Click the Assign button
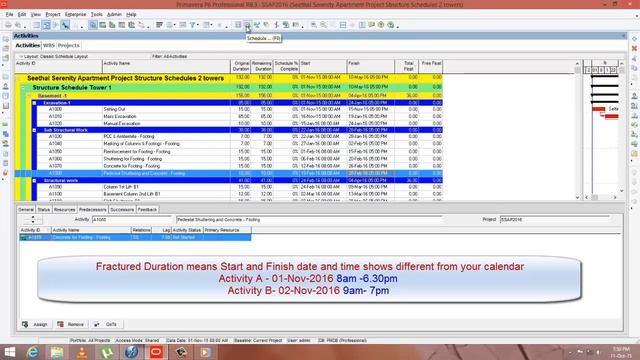 35,324
